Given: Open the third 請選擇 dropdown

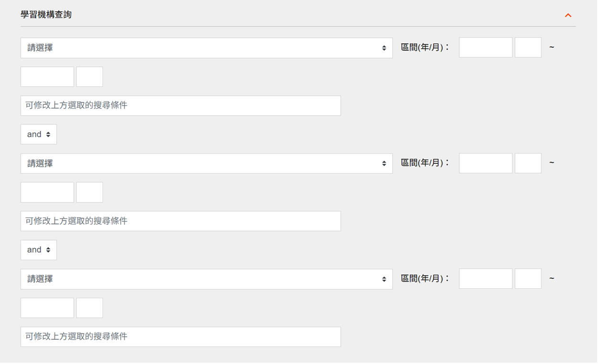Looking at the screenshot, I should [206, 279].
